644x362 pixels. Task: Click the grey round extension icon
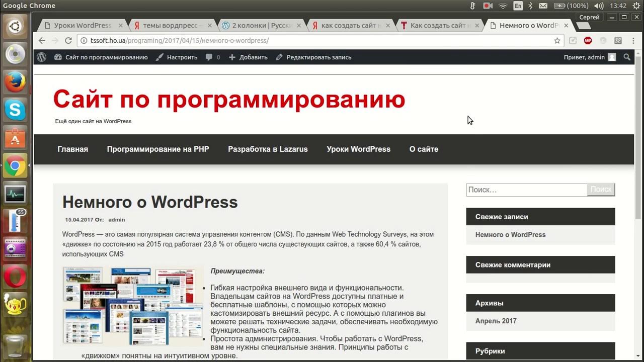tap(603, 41)
